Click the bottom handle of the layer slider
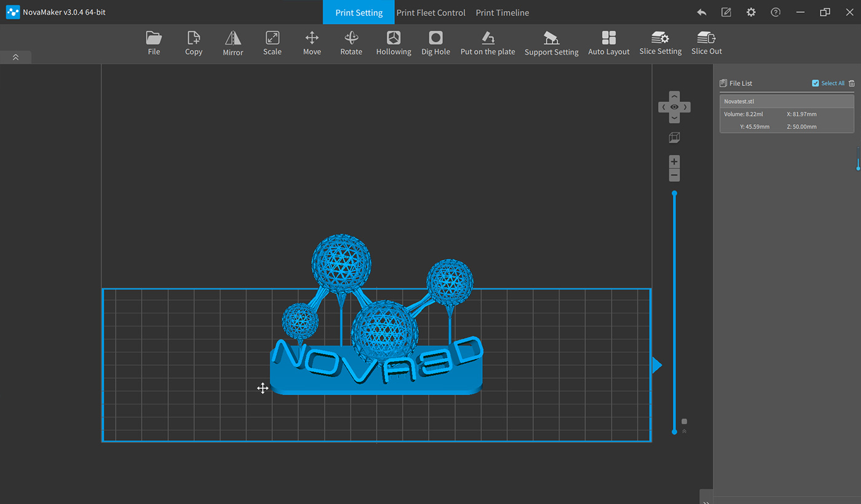 pos(674,432)
